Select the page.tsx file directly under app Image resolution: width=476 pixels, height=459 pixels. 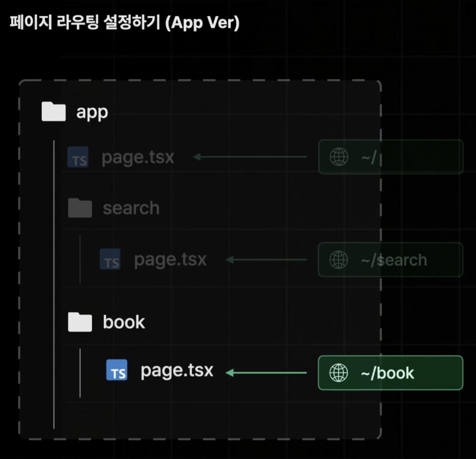tap(138, 158)
